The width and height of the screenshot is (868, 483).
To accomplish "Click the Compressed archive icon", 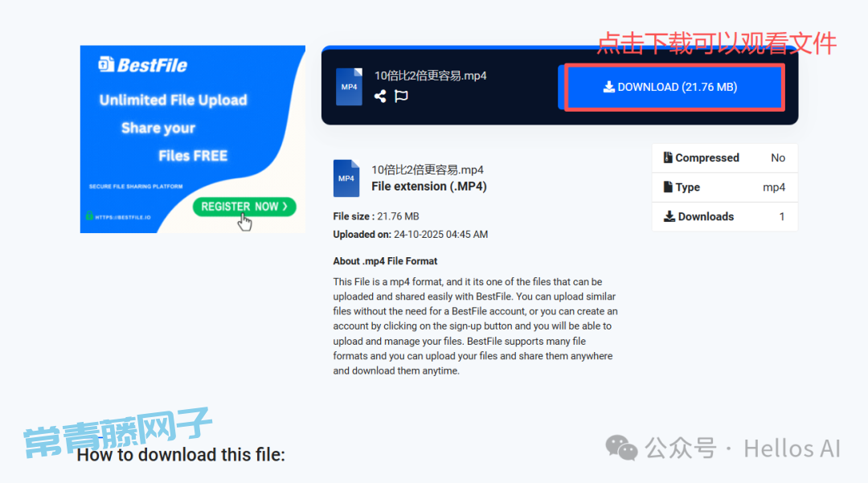I will pos(668,158).
